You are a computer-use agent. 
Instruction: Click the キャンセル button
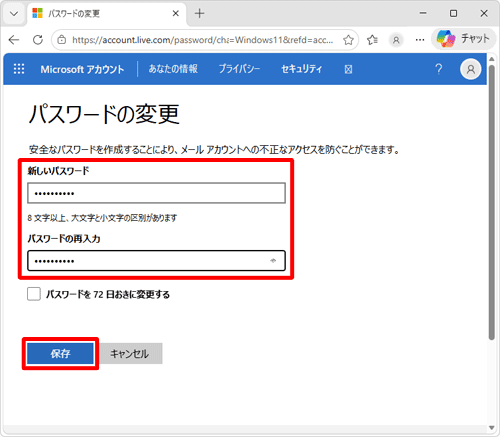click(130, 353)
